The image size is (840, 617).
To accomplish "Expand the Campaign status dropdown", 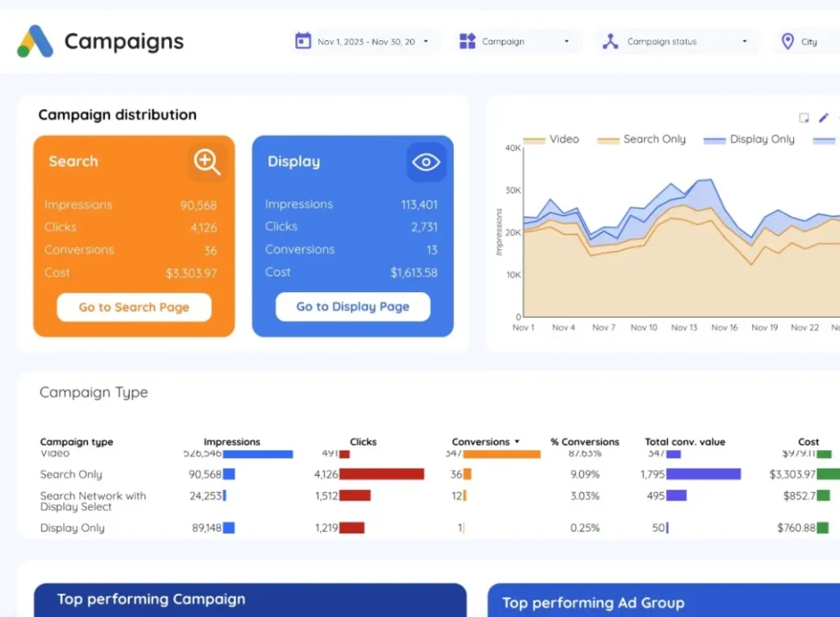I will coord(744,42).
